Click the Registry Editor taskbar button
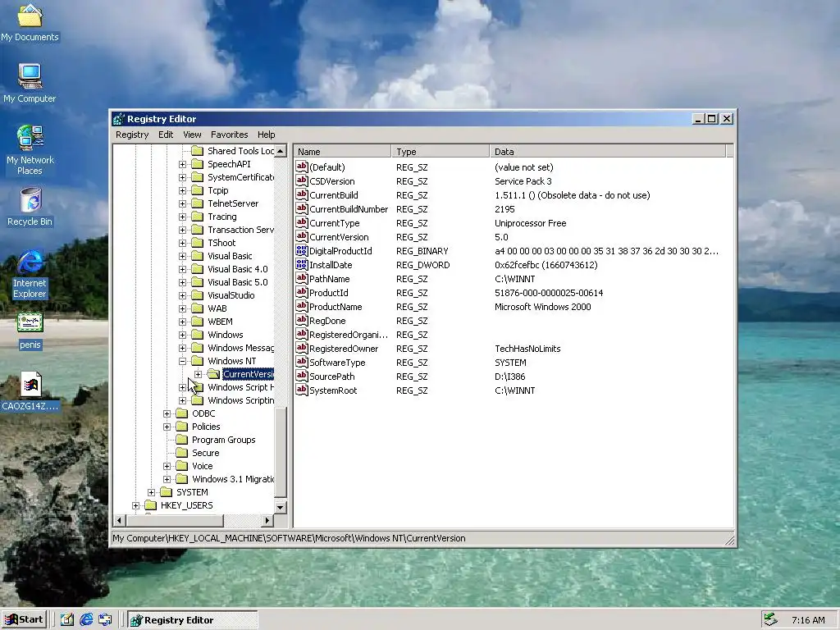Image resolution: width=840 pixels, height=630 pixels. coord(192,620)
